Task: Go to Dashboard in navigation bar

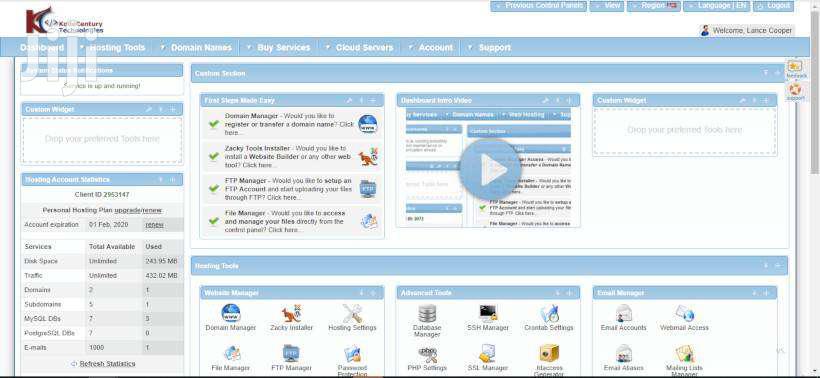Action: pyautogui.click(x=42, y=48)
